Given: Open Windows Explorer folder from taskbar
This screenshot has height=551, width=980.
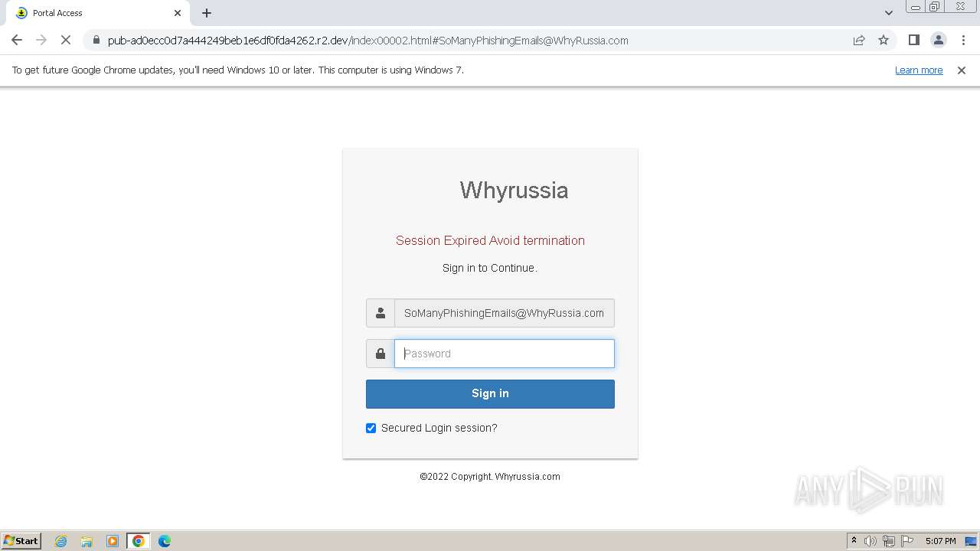Looking at the screenshot, I should point(87,541).
